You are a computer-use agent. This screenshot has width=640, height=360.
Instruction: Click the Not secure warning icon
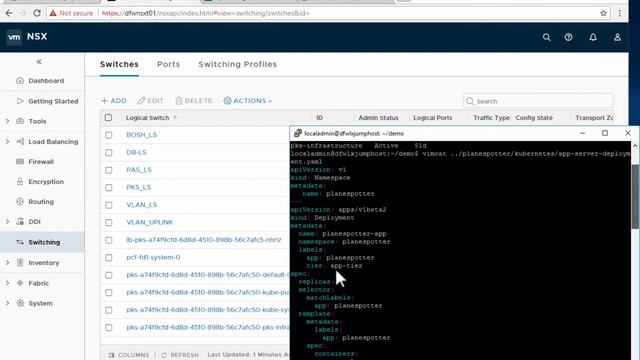tap(53, 13)
